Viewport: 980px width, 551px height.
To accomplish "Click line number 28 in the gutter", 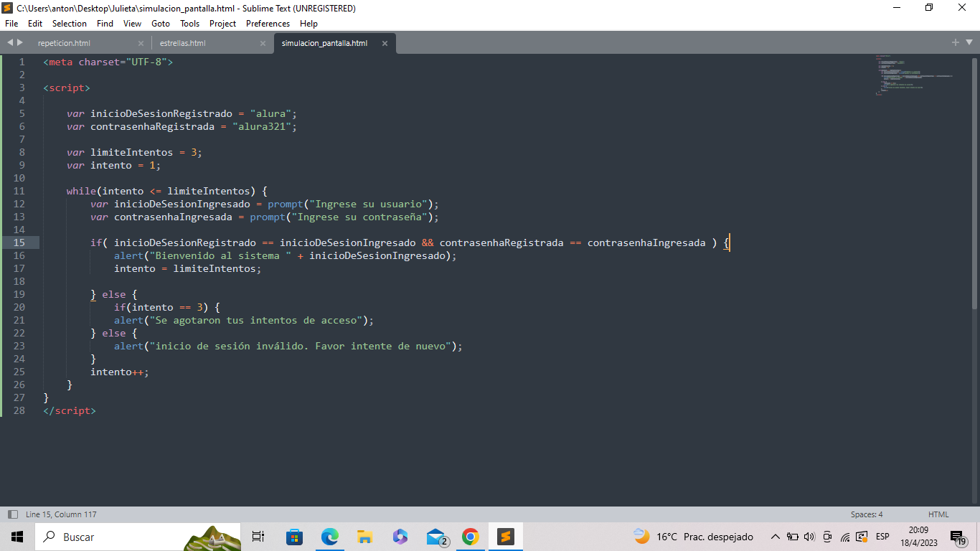I will (x=19, y=410).
